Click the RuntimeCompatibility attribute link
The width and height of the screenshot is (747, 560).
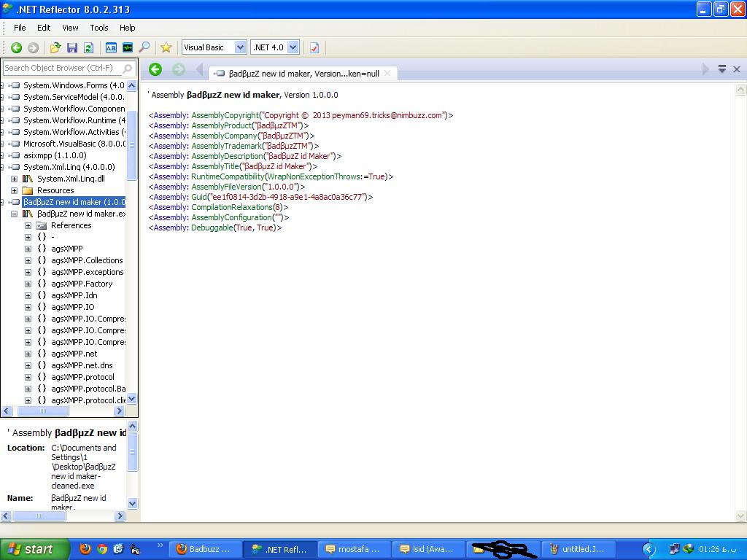pos(228,176)
